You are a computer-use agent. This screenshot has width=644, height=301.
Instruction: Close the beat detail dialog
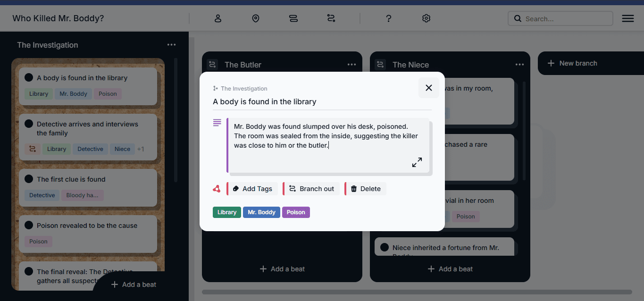click(428, 88)
